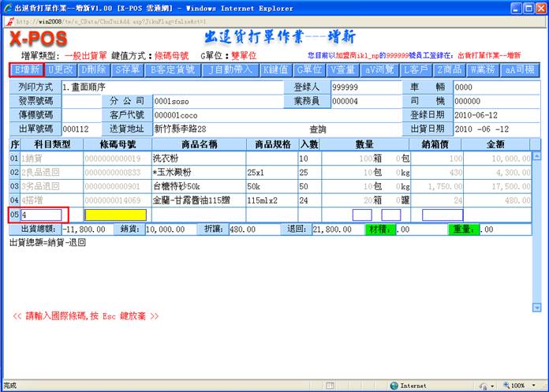Open the zoom level 100% dropdown

(x=517, y=386)
